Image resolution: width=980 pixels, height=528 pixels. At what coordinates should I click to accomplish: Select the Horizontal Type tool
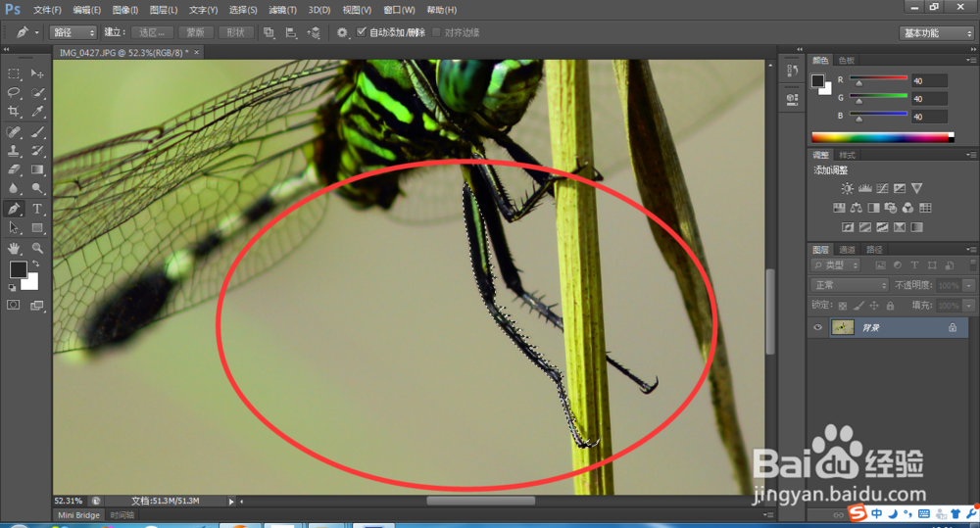pyautogui.click(x=37, y=209)
